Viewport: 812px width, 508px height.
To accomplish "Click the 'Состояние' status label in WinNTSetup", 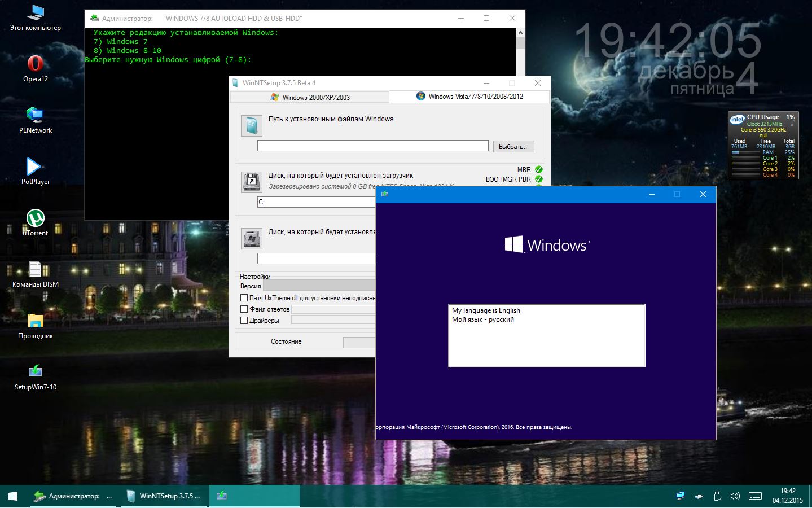I will click(x=286, y=341).
